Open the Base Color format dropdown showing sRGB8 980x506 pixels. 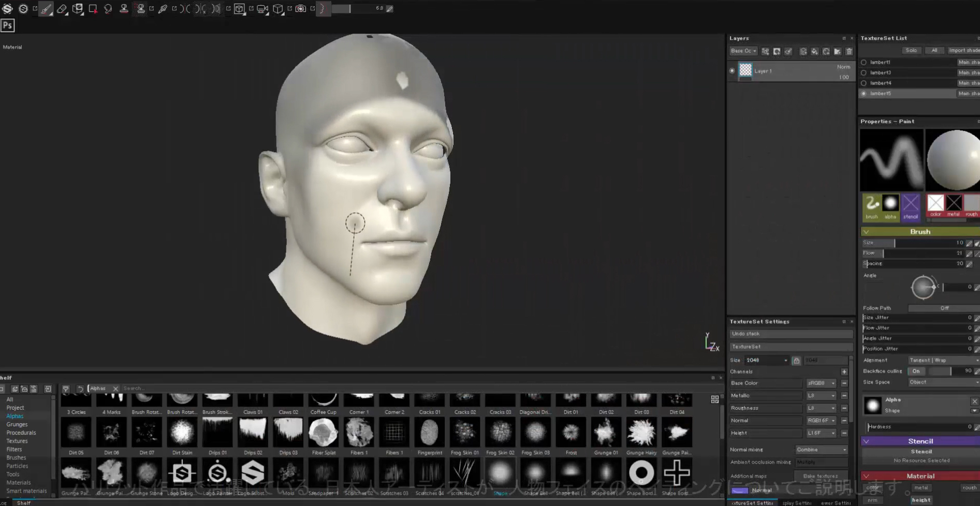pos(821,383)
